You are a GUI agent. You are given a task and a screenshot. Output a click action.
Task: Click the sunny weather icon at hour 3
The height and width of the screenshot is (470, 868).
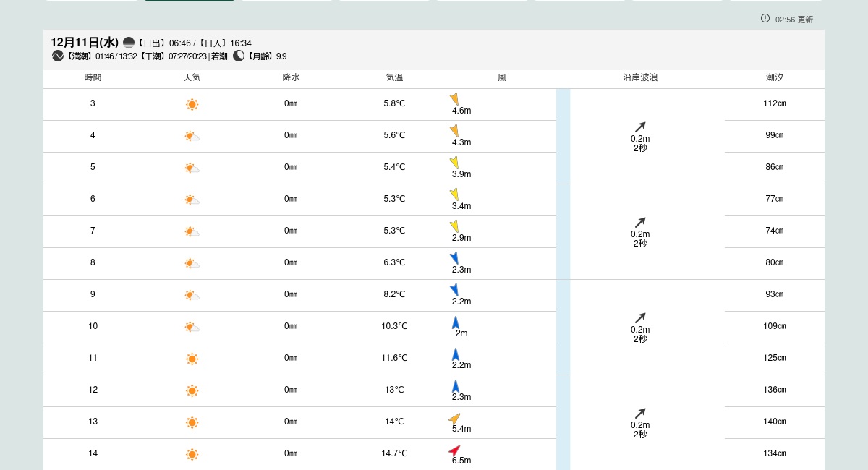coord(192,104)
